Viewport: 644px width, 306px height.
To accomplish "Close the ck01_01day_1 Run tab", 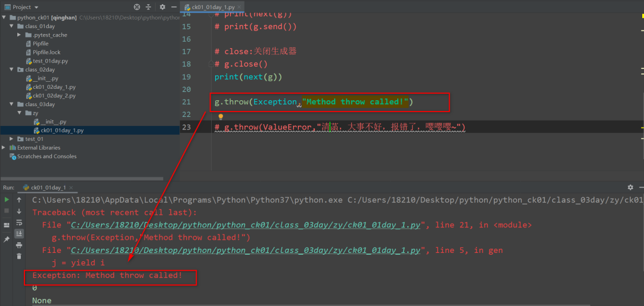I will point(70,188).
